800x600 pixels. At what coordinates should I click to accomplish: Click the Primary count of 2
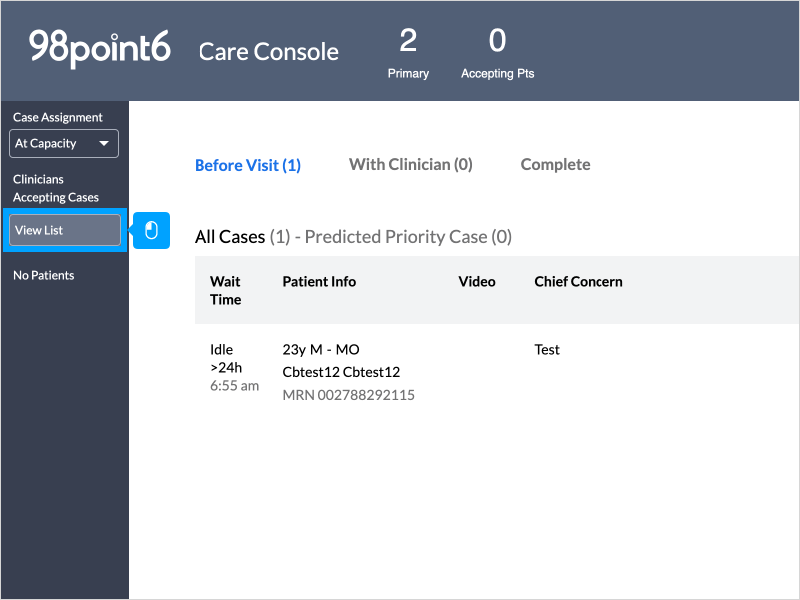tap(408, 42)
